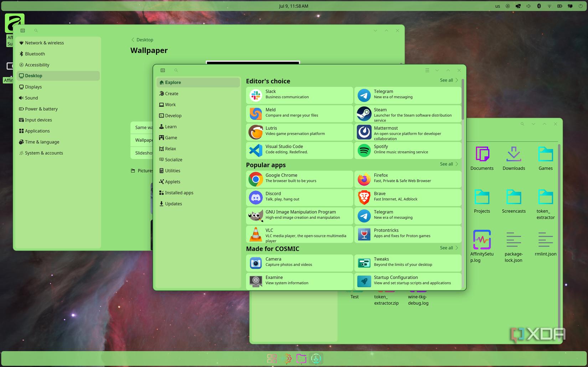
Task: Toggle the Settings sidebar panel icon
Action: (x=23, y=31)
